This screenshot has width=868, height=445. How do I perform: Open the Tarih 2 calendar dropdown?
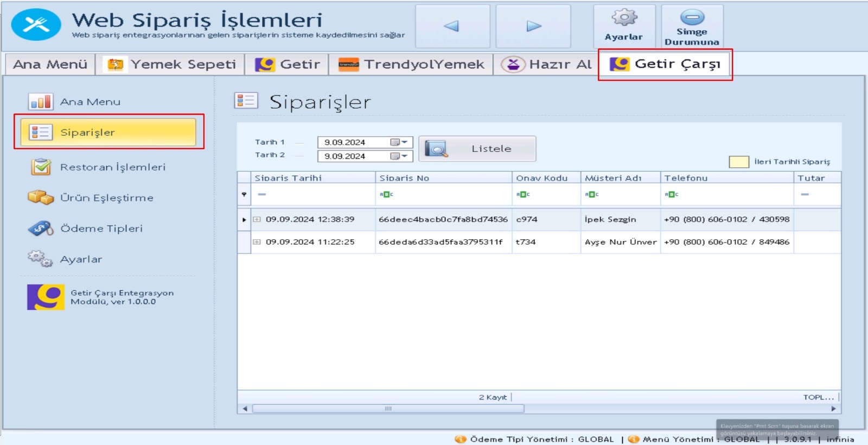tap(399, 156)
